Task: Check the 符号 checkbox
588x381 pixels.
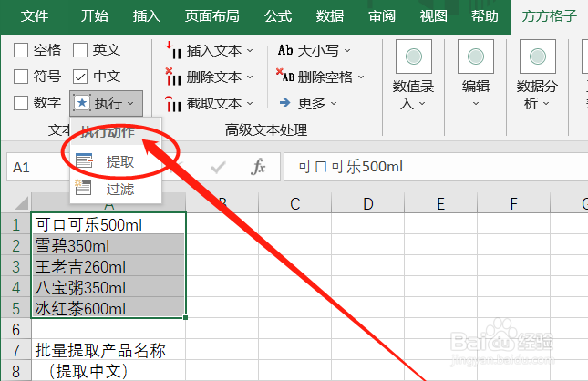Action: pos(21,77)
